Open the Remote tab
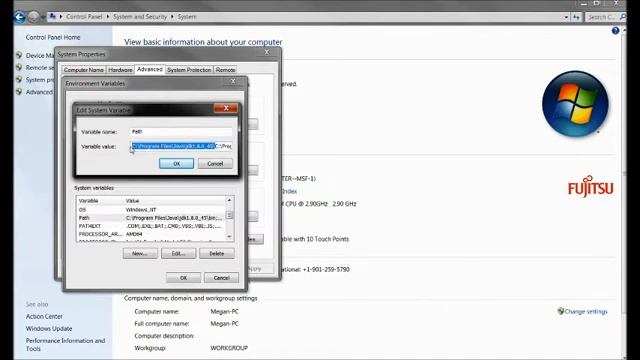This screenshot has width=640, height=360. (225, 70)
